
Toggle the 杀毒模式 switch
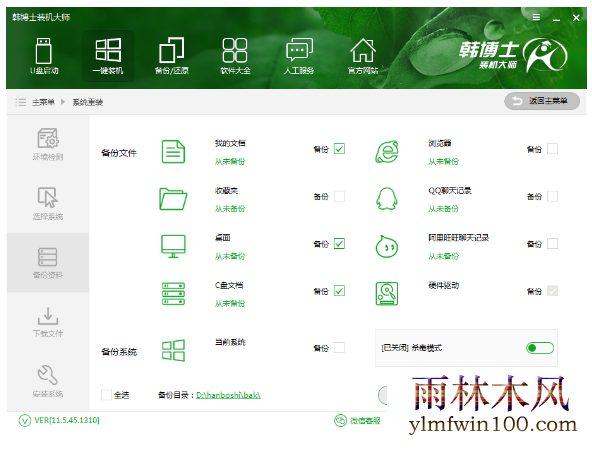tap(540, 348)
